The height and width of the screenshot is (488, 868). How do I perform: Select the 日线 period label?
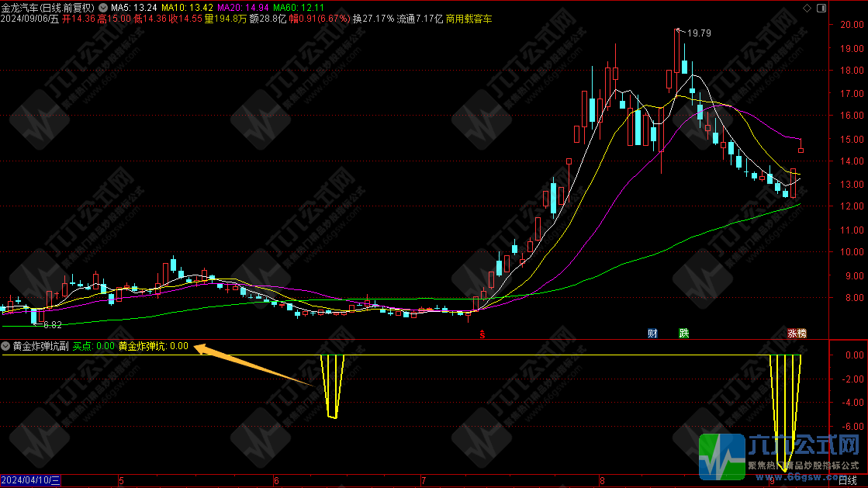(849, 481)
